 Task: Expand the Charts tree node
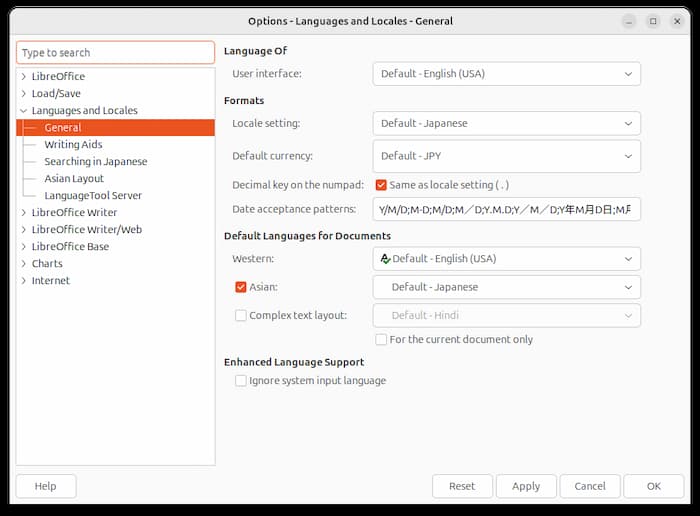[24, 263]
